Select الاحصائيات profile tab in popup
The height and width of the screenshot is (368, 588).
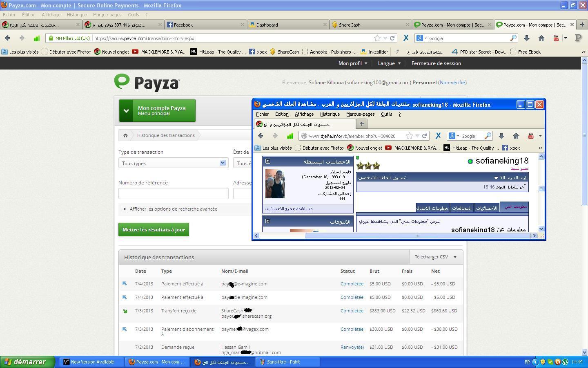[x=487, y=208]
